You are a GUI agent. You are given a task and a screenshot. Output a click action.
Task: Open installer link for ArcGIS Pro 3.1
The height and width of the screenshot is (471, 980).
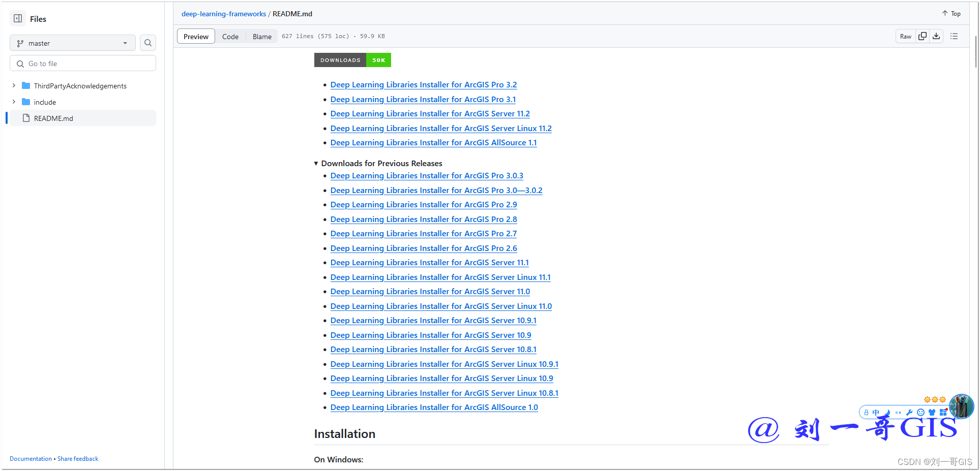(423, 100)
